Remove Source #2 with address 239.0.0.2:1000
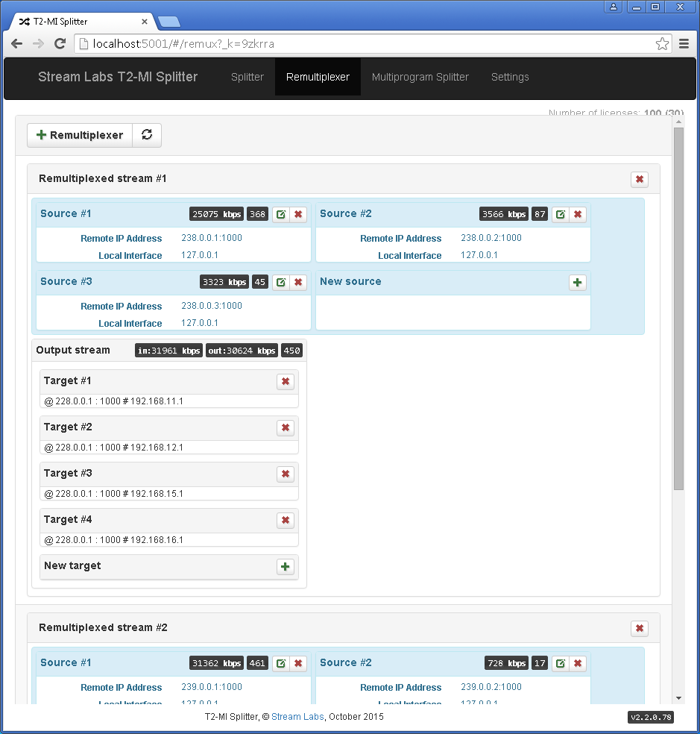This screenshot has width=700, height=734. pos(578,663)
